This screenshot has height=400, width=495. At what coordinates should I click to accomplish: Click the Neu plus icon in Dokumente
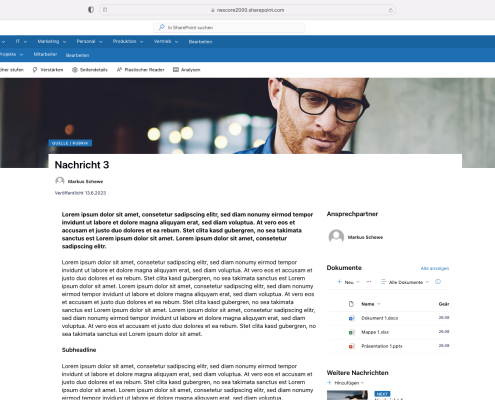[x=339, y=282]
